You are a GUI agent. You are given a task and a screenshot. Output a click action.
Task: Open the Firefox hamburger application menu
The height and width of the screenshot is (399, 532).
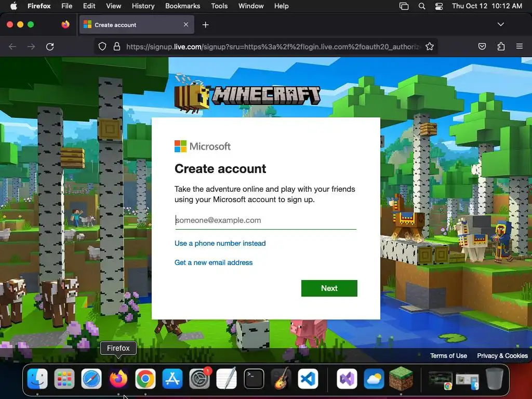coord(519,46)
